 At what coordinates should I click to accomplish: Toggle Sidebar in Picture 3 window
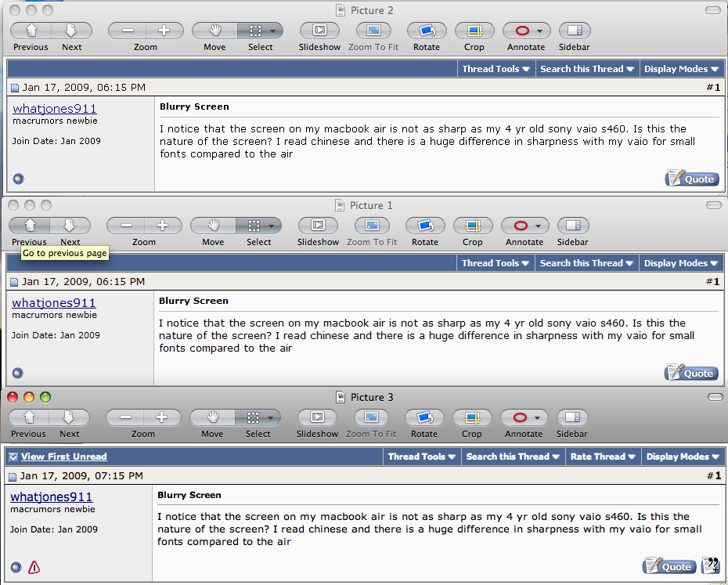point(572,417)
